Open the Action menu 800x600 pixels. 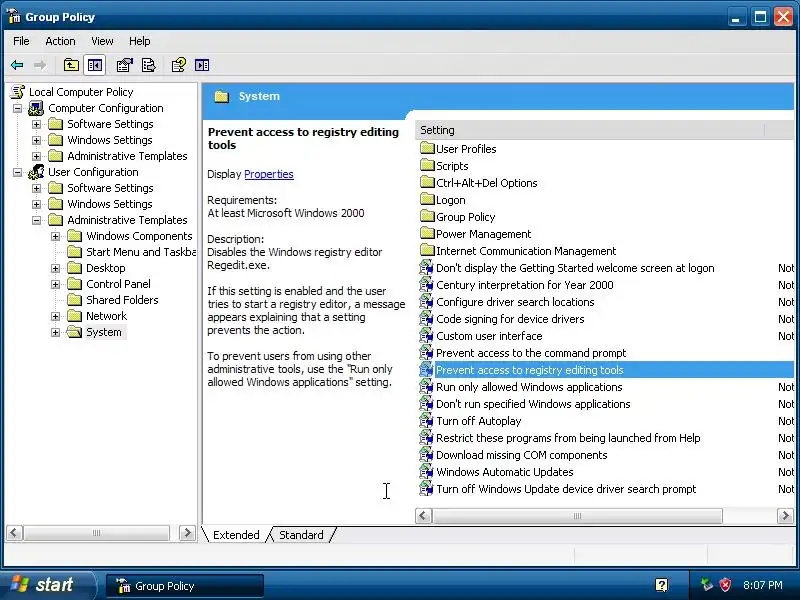point(60,41)
